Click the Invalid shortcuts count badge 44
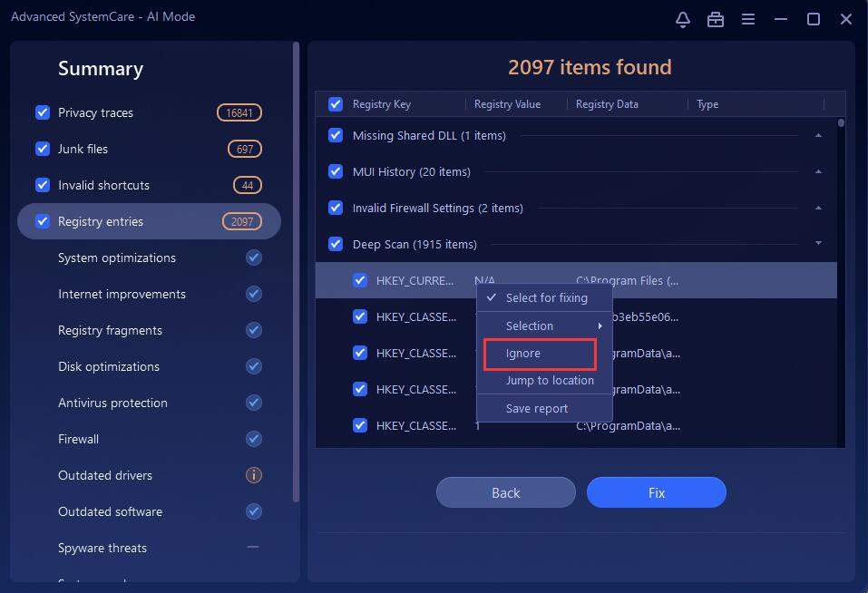 tap(248, 185)
